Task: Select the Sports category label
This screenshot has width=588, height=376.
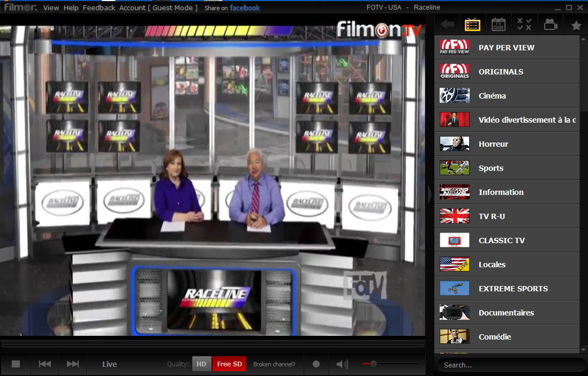Action: click(491, 168)
